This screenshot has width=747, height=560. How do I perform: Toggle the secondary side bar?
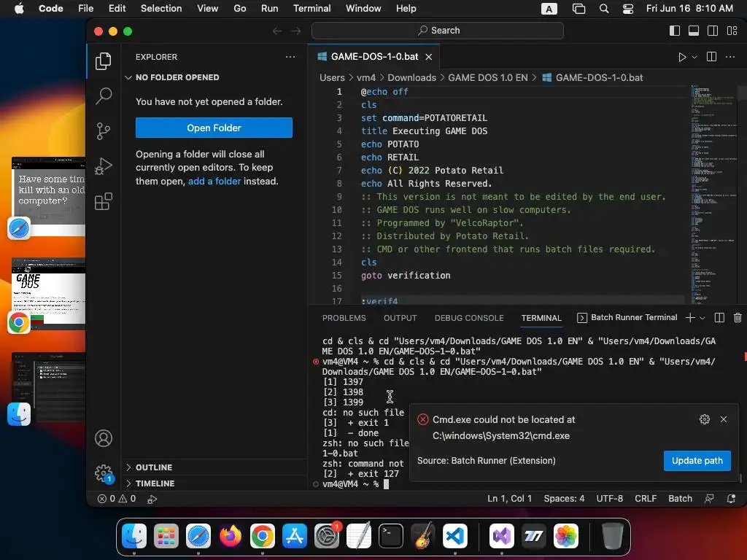tap(713, 31)
